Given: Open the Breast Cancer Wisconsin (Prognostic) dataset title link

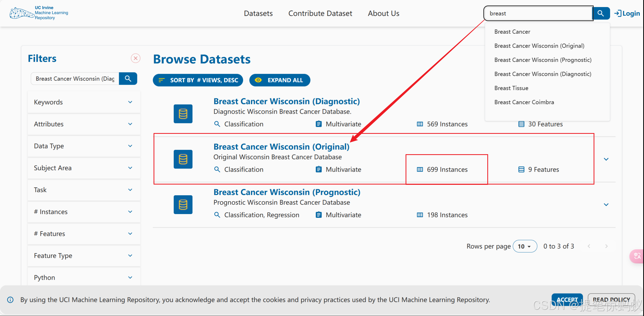Looking at the screenshot, I should click(287, 192).
